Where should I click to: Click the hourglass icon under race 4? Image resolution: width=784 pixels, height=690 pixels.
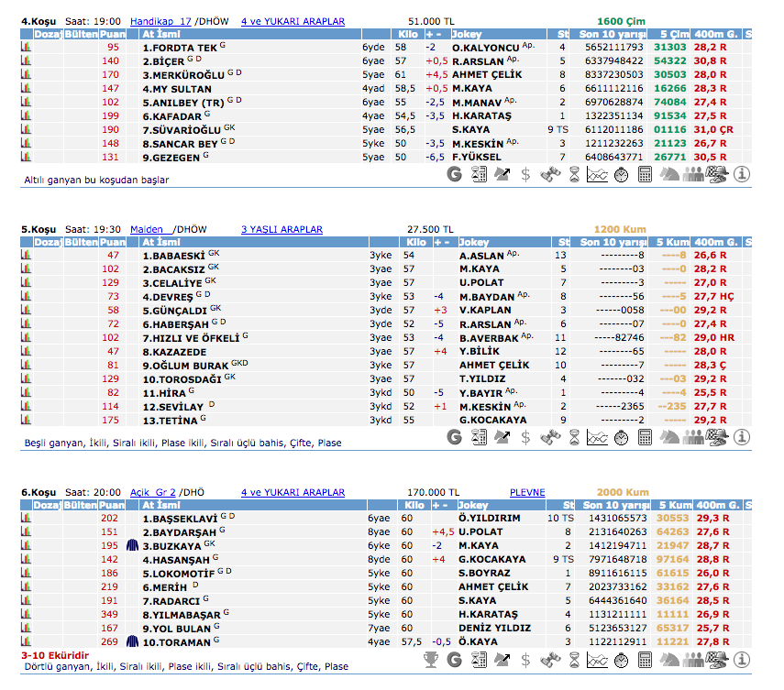(574, 172)
